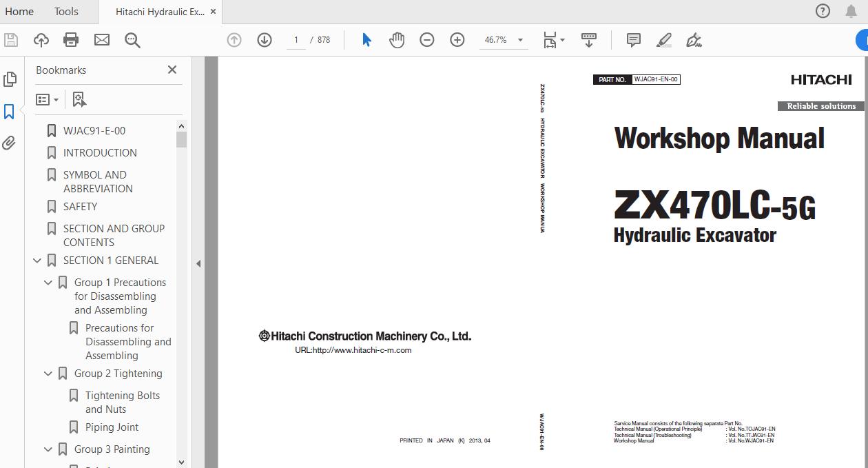Click the selection arrow tool
This screenshot has width=868, height=468.
366,39
